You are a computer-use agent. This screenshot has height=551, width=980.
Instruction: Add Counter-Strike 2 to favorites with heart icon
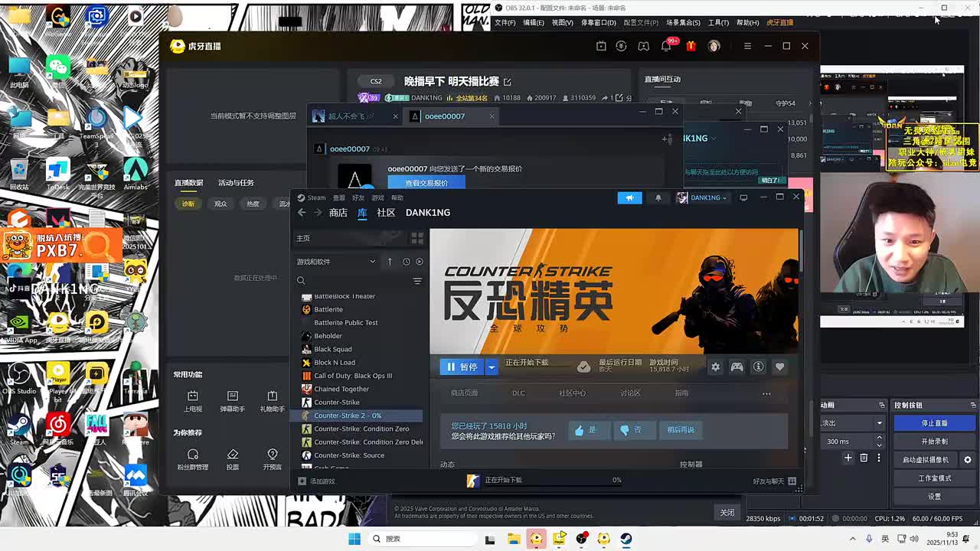779,367
